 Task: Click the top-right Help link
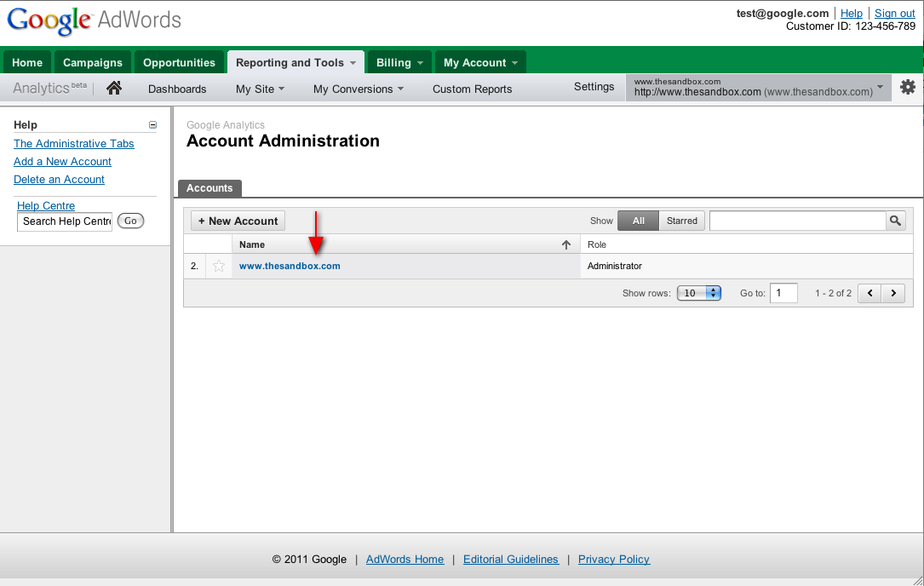[x=851, y=14]
